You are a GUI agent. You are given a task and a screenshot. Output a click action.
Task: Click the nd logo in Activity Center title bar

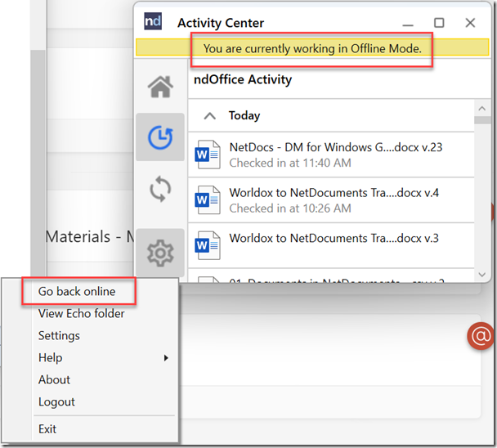[153, 21]
